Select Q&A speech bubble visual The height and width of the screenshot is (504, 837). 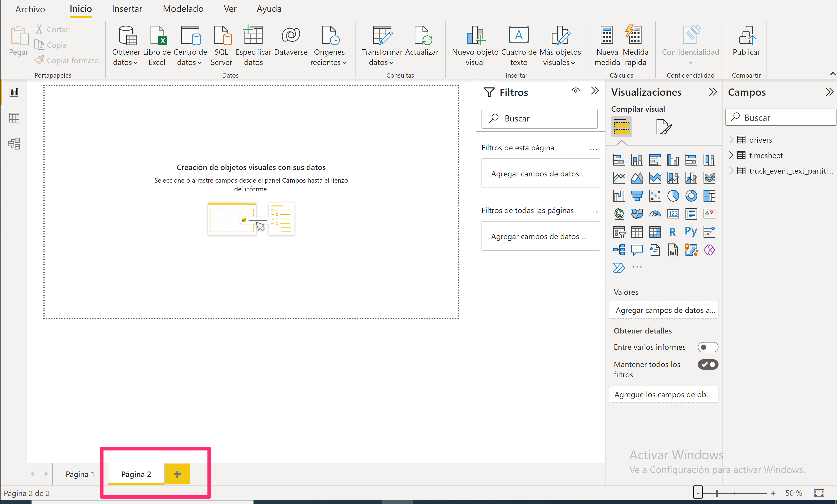[x=637, y=250]
